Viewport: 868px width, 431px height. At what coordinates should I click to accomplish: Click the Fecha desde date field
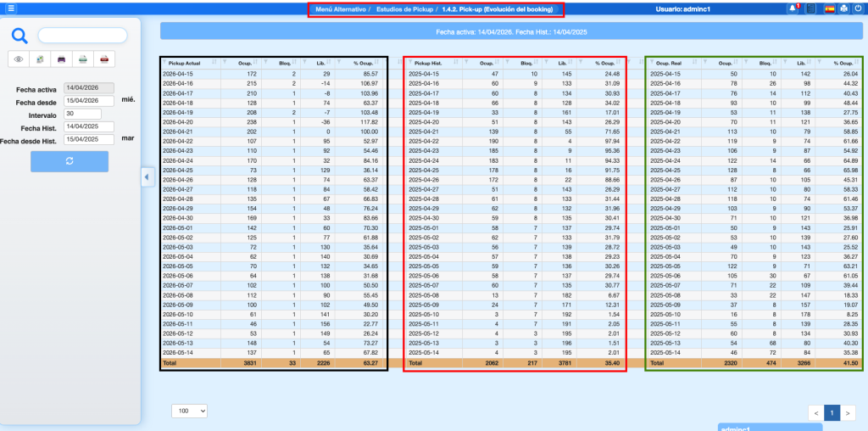tap(89, 101)
